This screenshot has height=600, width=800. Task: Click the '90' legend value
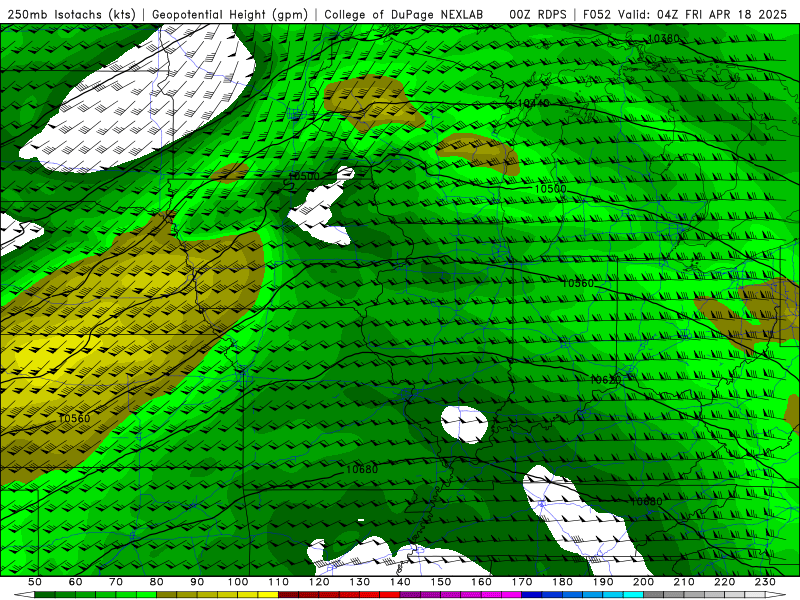tap(197, 582)
